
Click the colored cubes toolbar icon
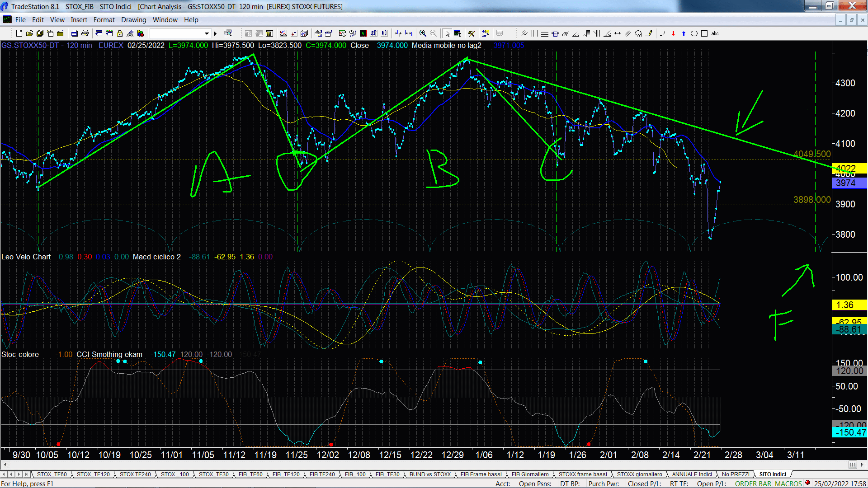tap(140, 33)
